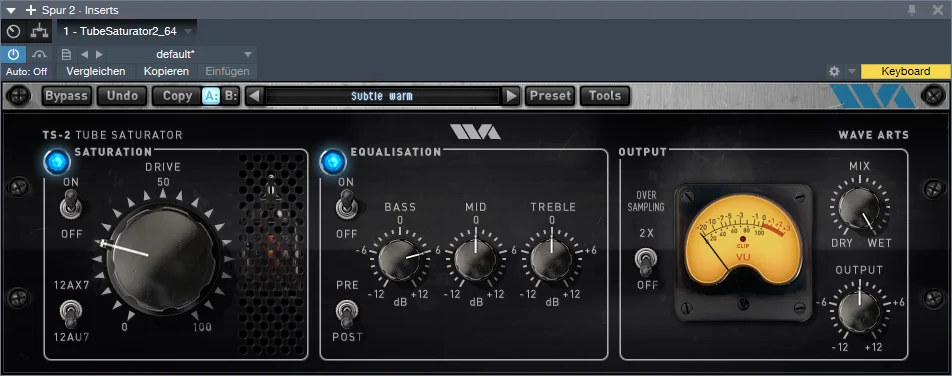
Task: Click Kopieren button
Action: tap(166, 72)
